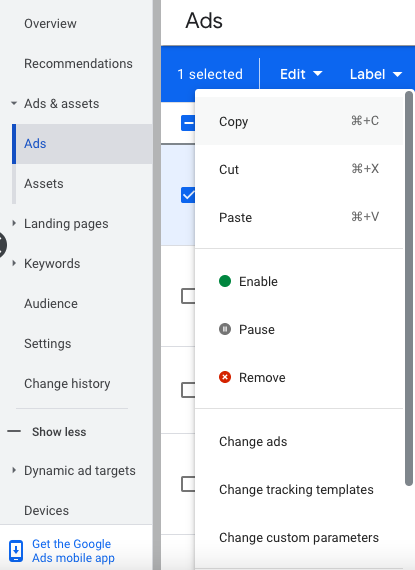Image resolution: width=415 pixels, height=570 pixels.
Task: Open Get the Google Ads mobile app link
Action: (x=73, y=551)
